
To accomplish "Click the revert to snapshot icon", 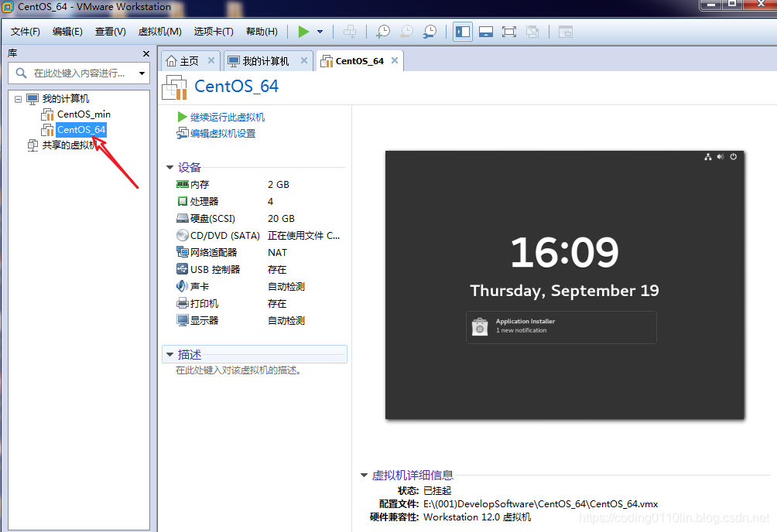I will (x=406, y=32).
